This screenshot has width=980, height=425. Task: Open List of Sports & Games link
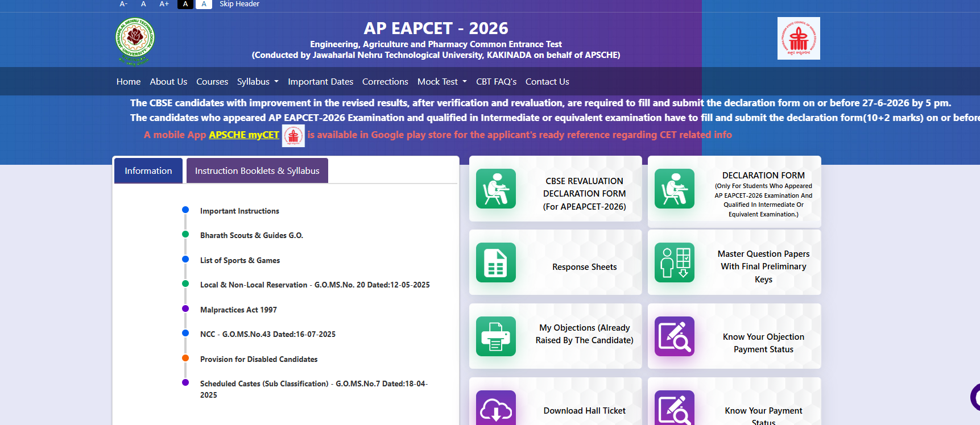coord(240,260)
